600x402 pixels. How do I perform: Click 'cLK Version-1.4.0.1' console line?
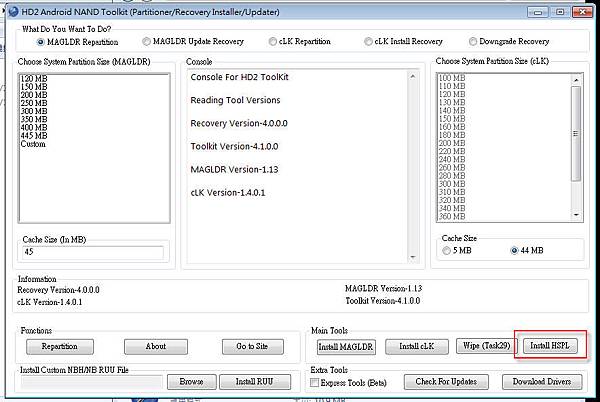coord(228,193)
